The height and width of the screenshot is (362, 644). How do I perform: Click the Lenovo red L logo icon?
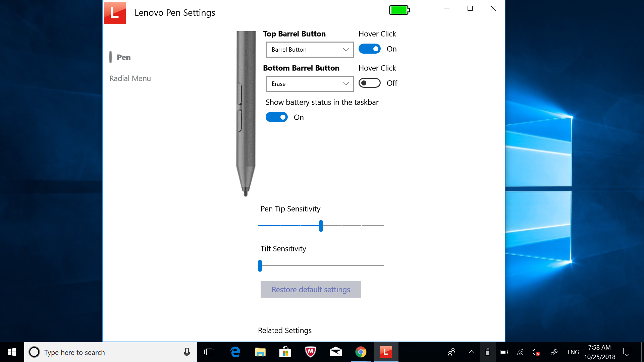(x=115, y=13)
